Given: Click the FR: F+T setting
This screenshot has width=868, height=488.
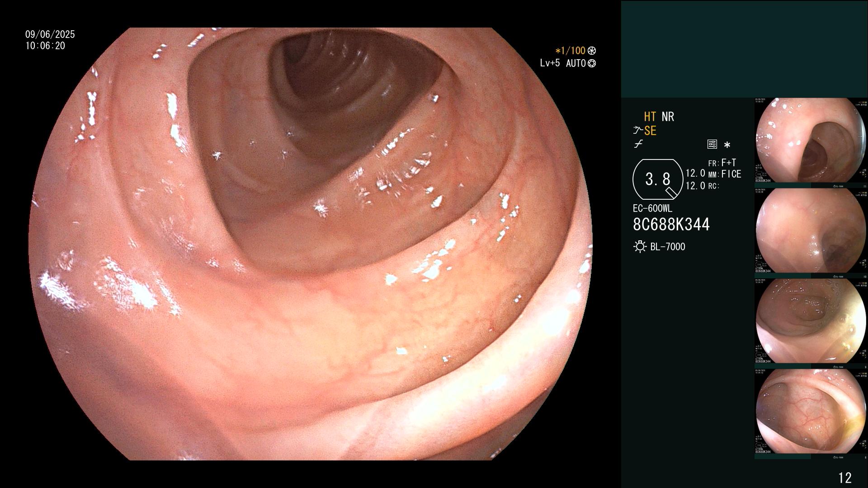Looking at the screenshot, I should tap(722, 163).
